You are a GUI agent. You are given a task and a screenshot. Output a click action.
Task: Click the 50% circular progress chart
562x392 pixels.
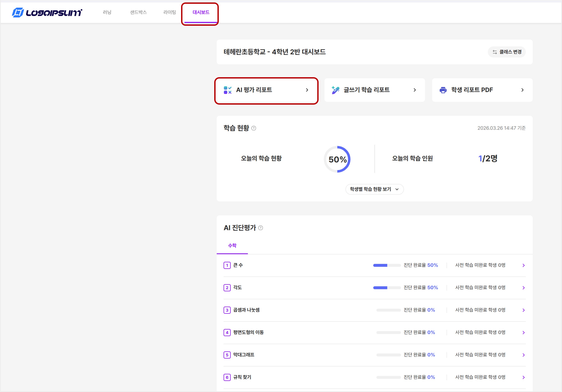pos(337,159)
